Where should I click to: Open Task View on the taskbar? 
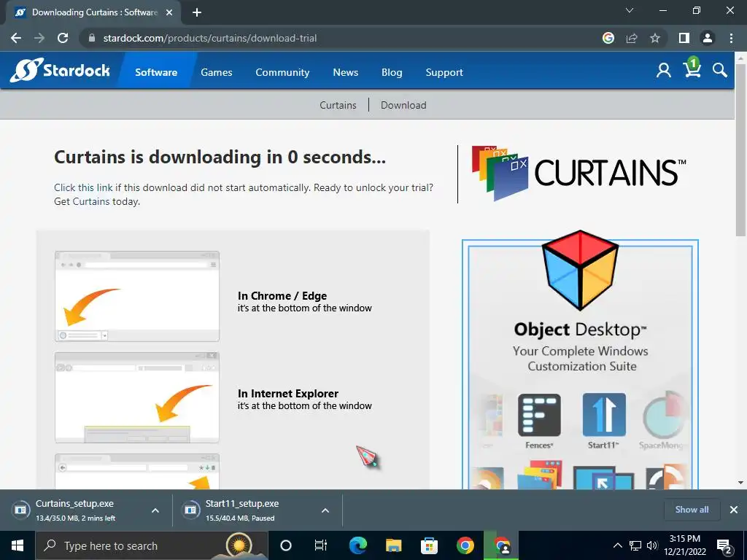pyautogui.click(x=321, y=545)
